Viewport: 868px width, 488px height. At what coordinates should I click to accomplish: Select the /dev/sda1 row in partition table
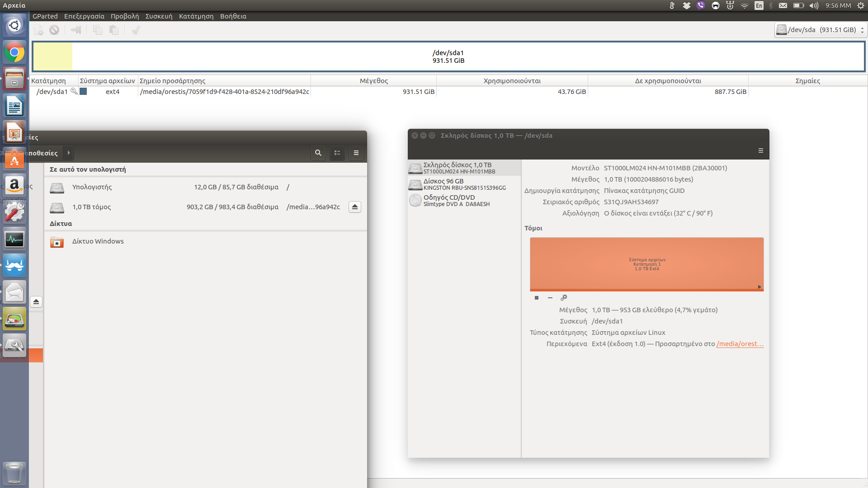(448, 92)
